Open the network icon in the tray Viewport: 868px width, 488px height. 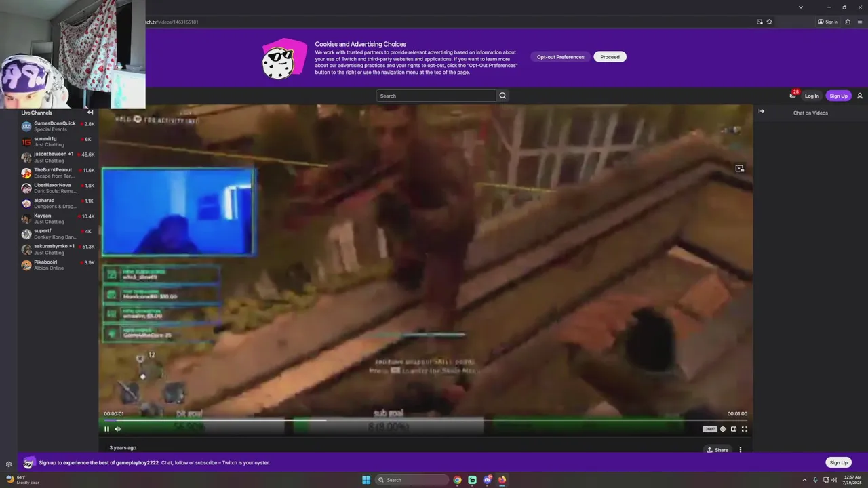click(x=826, y=480)
